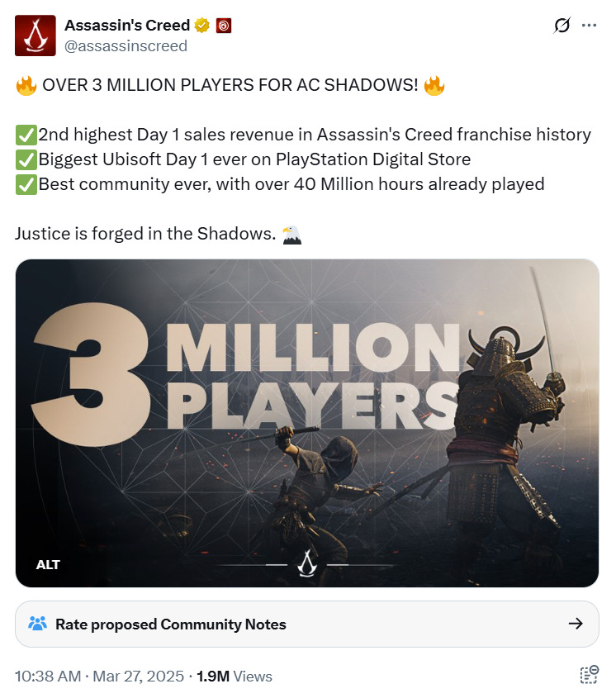
Task: Click the Assassin's Creed logo in image
Action: click(x=307, y=563)
